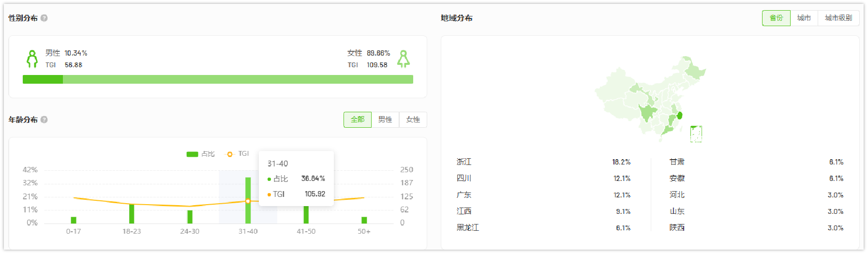This screenshot has width=868, height=254.
Task: Click the female figure icon
Action: click(403, 59)
